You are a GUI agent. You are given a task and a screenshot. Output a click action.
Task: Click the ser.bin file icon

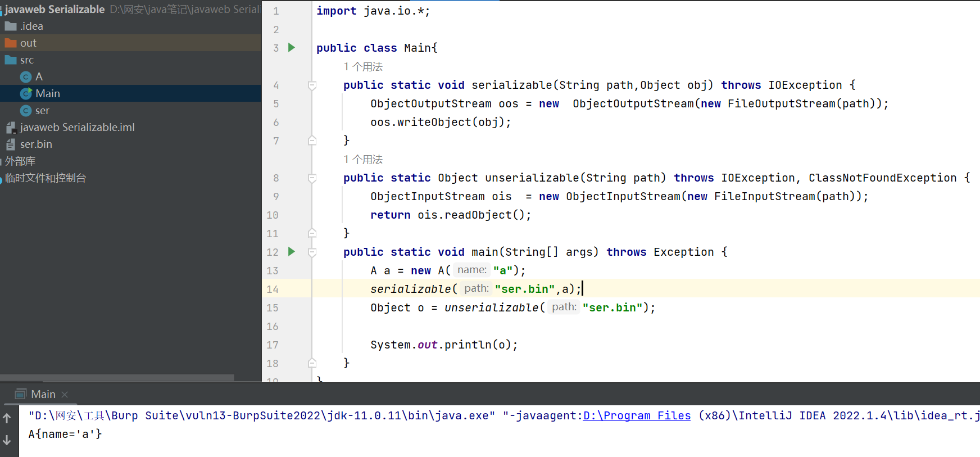click(11, 144)
